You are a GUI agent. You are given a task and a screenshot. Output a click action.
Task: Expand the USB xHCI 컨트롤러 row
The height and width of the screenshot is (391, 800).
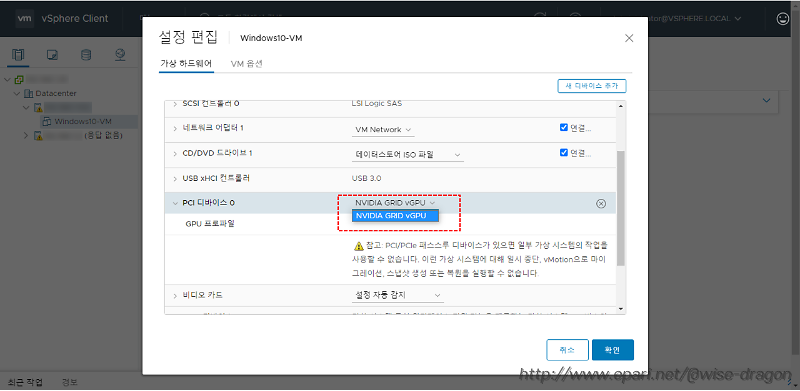tap(175, 179)
